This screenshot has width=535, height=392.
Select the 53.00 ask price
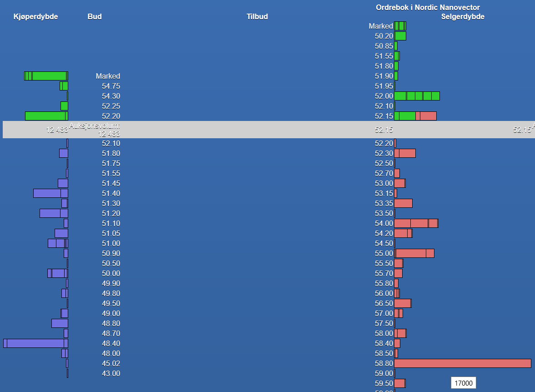point(384,184)
